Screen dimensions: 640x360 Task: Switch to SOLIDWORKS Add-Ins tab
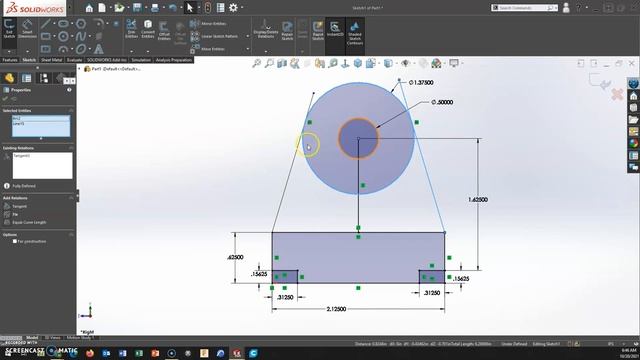point(107,60)
